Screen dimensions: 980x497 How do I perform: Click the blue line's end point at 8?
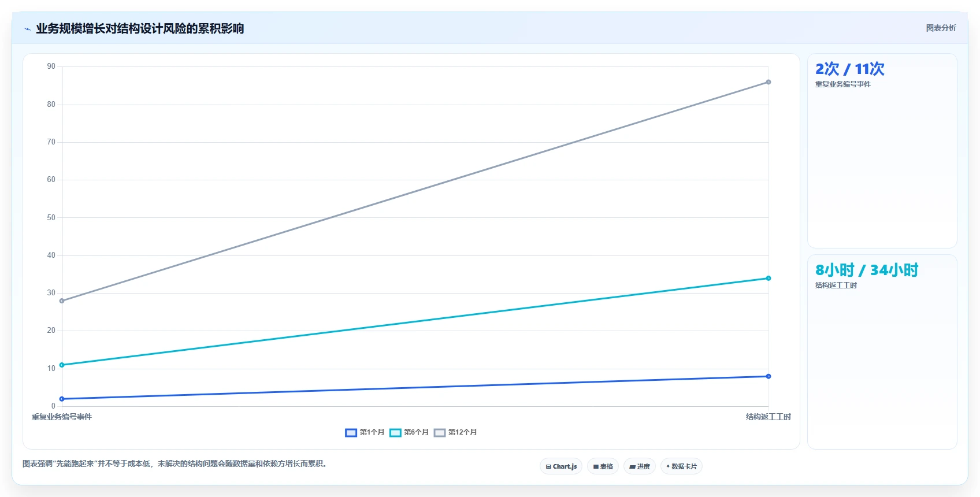tap(769, 376)
